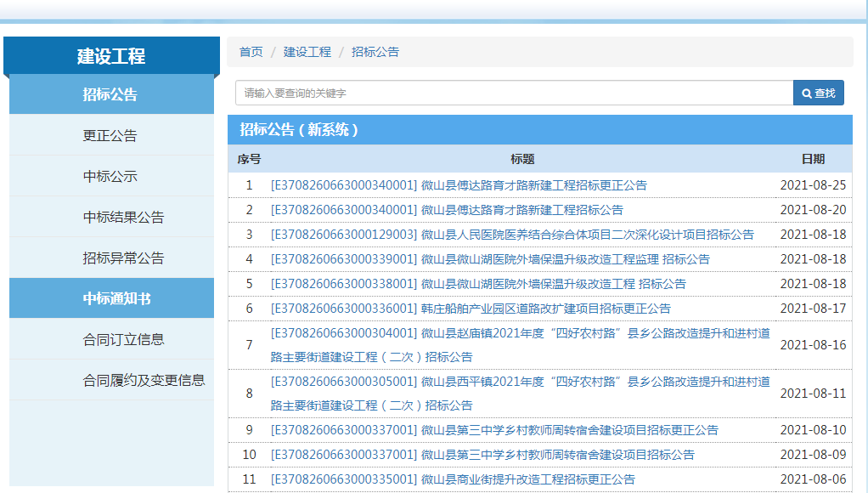Screen dimensions: 868x493
Task: Open 招标异常公告 sidebar entry
Action: [x=123, y=258]
